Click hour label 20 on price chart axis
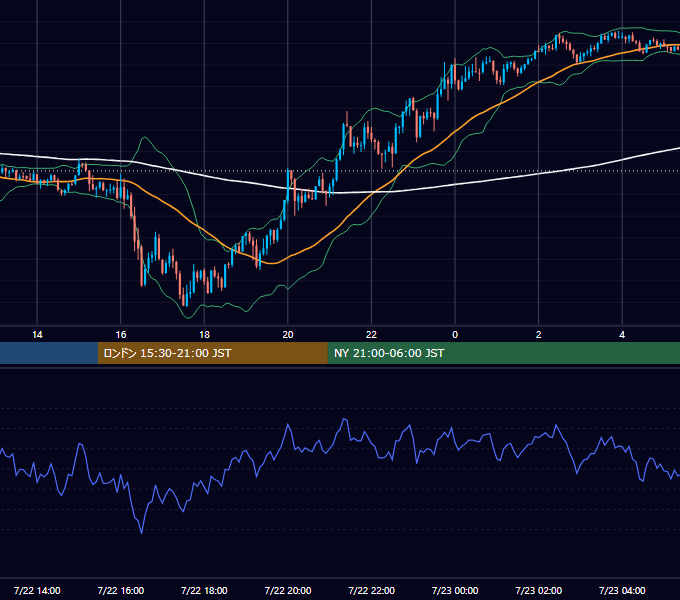 coord(288,335)
